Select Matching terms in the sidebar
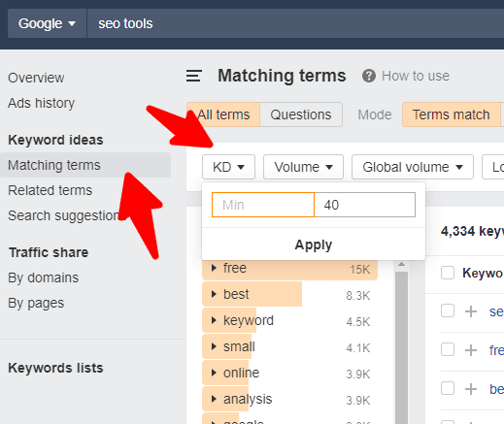This screenshot has height=424, width=504. [85, 165]
